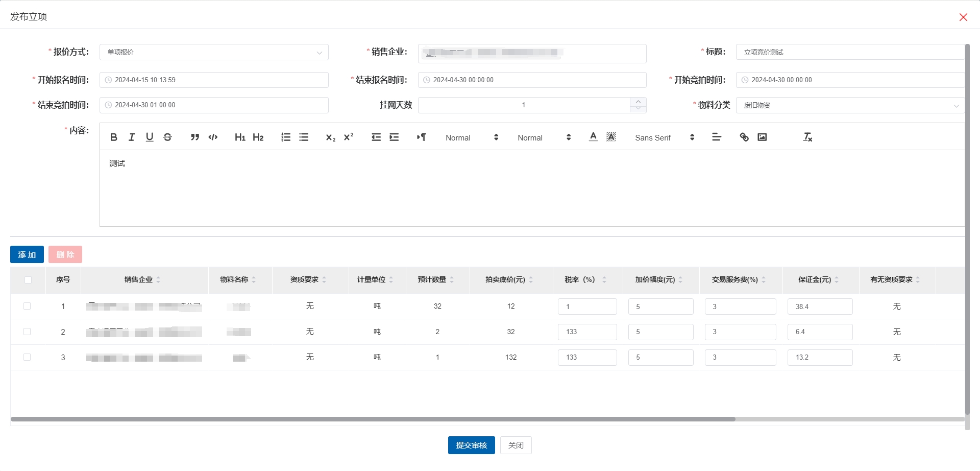The height and width of the screenshot is (471, 980).
Task: Check the select-all checkbox in table header
Action: (28, 280)
